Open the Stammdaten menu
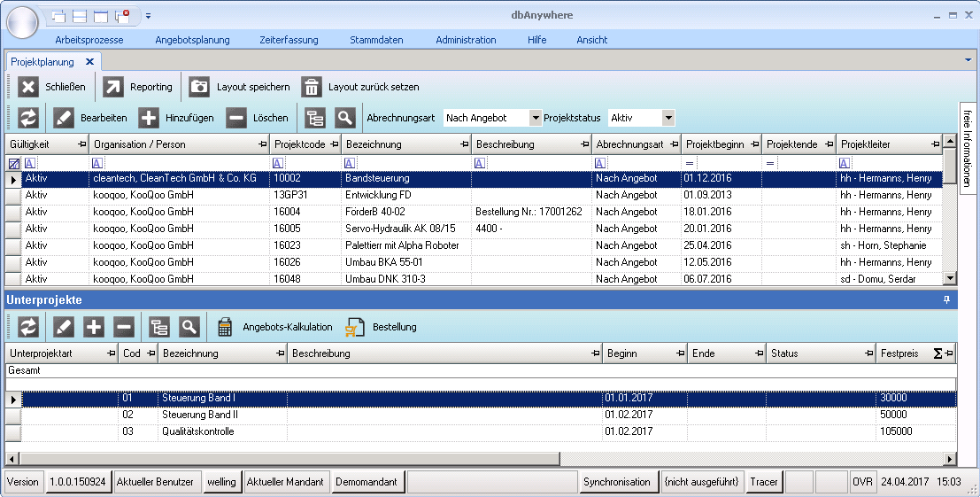The image size is (980, 497). click(x=376, y=40)
